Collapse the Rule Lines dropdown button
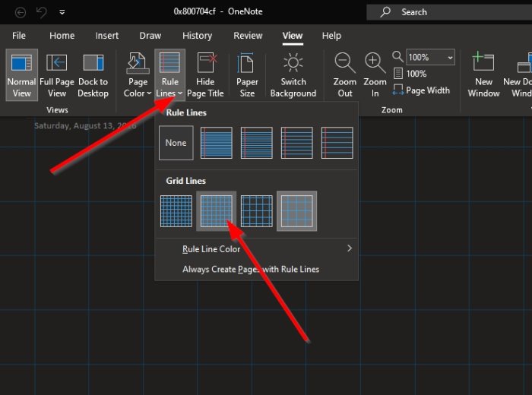The height and width of the screenshot is (395, 532). point(169,75)
